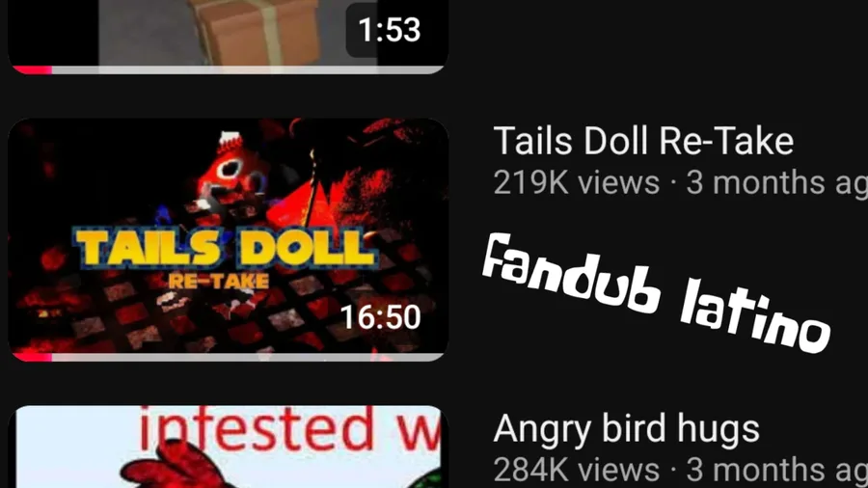This screenshot has width=868, height=488.
Task: Click the Fandub latino overlay text
Action: [x=657, y=292]
